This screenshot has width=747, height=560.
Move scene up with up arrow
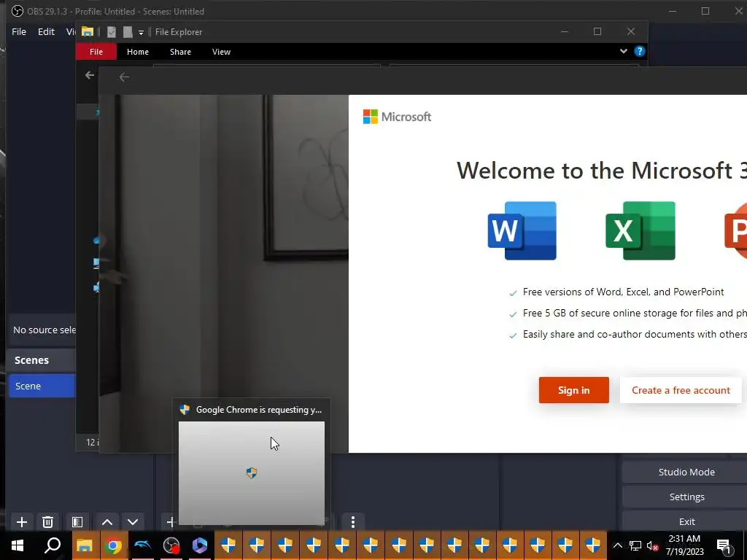107,522
